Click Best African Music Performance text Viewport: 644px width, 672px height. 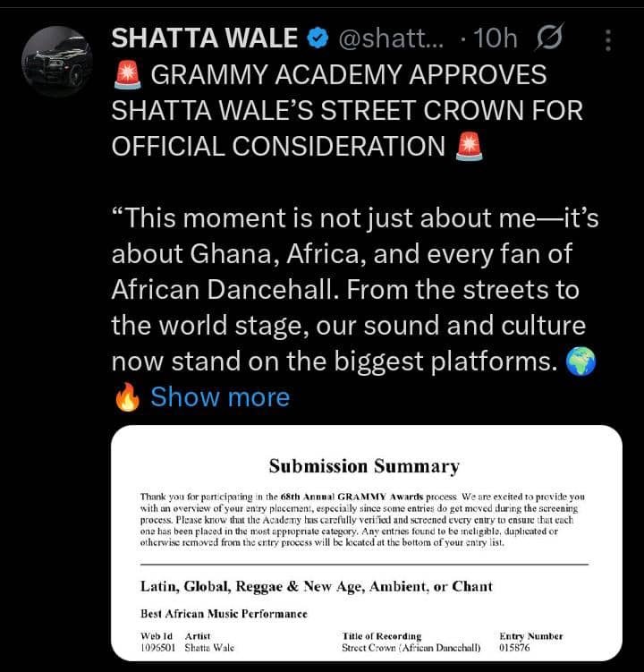coord(225,614)
